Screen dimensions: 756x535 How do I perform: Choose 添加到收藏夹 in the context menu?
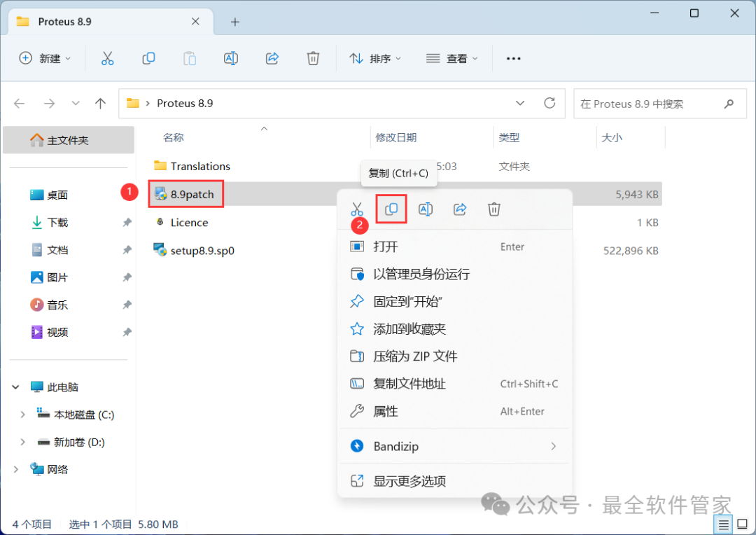(x=455, y=329)
